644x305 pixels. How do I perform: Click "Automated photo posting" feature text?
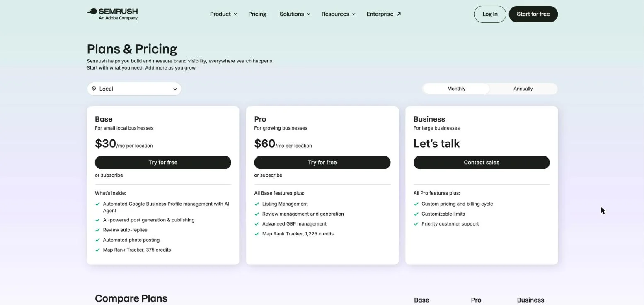click(131, 240)
